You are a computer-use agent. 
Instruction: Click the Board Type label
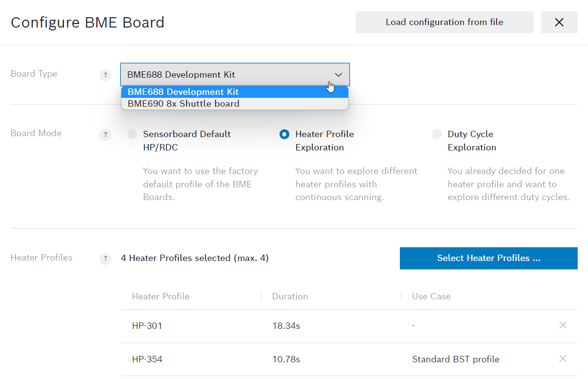(34, 74)
